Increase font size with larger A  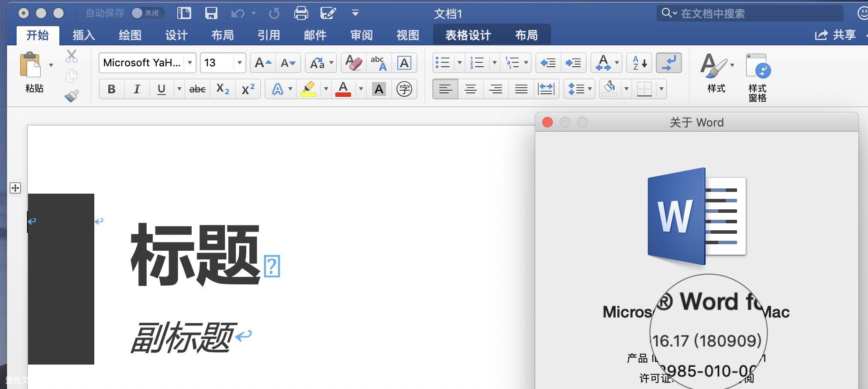[263, 63]
